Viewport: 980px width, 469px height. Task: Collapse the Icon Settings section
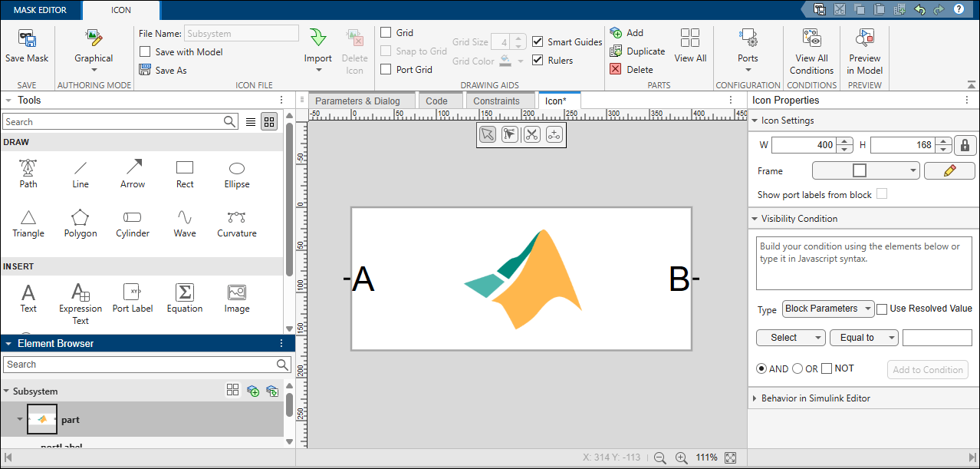click(755, 121)
